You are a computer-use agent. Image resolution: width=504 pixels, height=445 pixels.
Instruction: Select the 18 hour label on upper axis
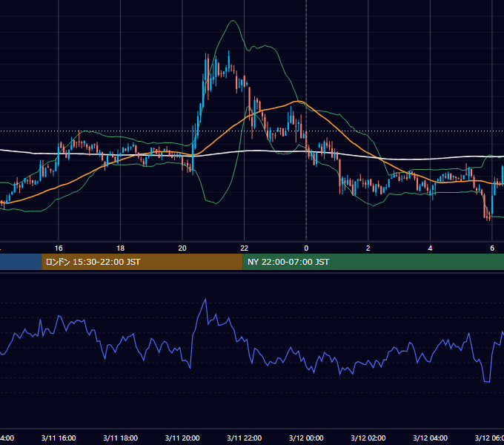[121, 248]
